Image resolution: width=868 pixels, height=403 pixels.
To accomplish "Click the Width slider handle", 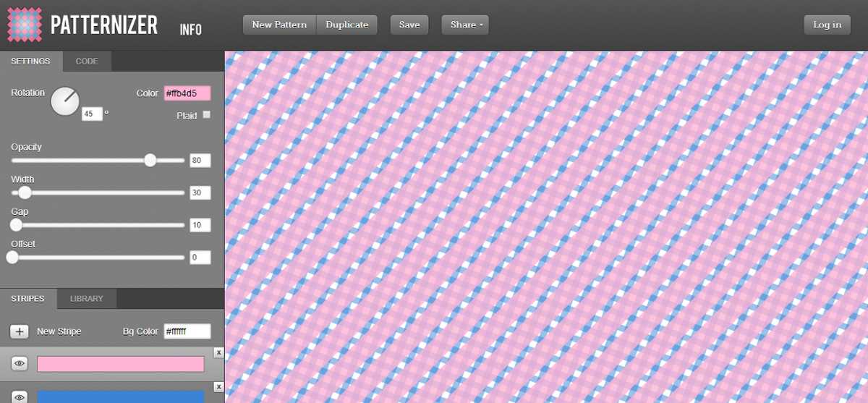I will coord(25,192).
